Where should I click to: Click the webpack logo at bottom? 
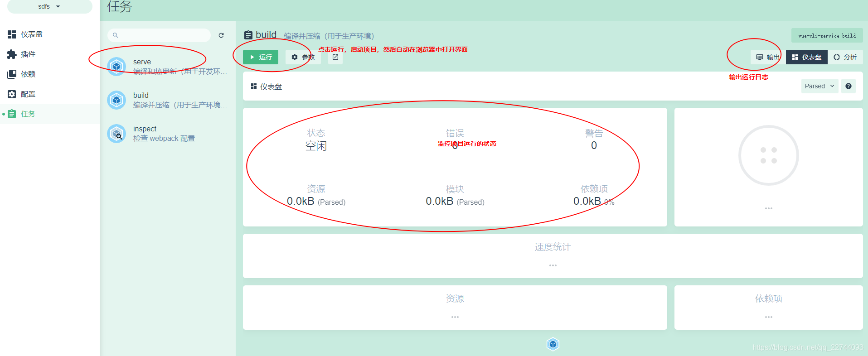coord(553,345)
